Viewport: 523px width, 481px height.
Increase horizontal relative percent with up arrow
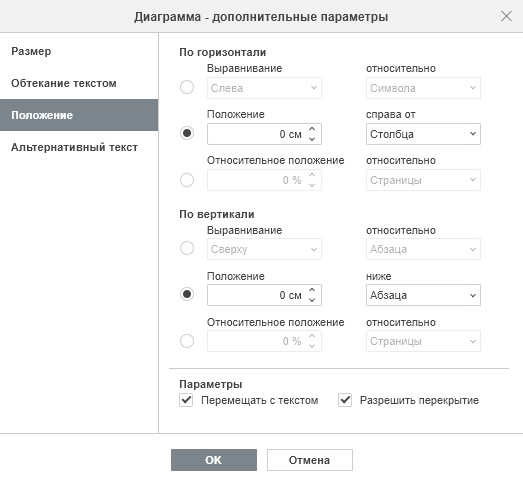(312, 175)
